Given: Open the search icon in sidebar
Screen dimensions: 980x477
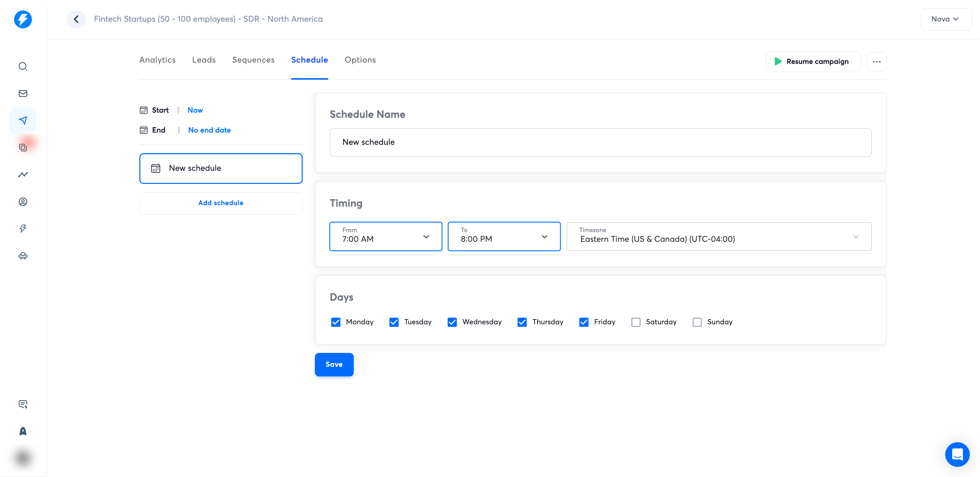Looking at the screenshot, I should [23, 67].
